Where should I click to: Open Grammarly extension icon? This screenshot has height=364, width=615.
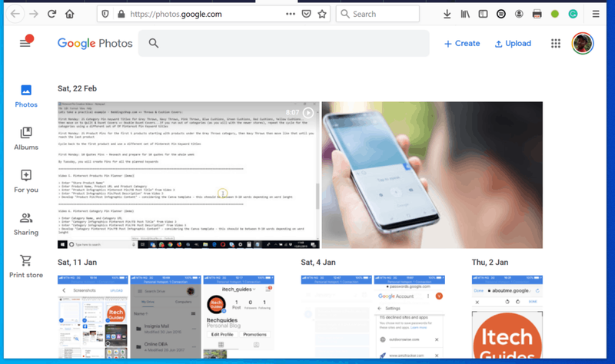click(x=573, y=14)
